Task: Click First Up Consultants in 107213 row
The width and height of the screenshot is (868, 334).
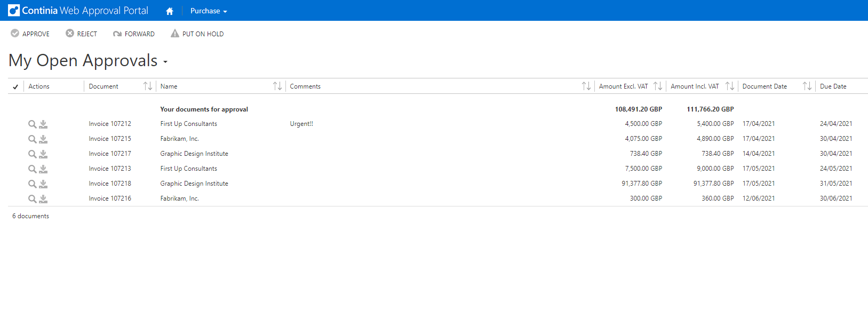Action: (x=189, y=169)
